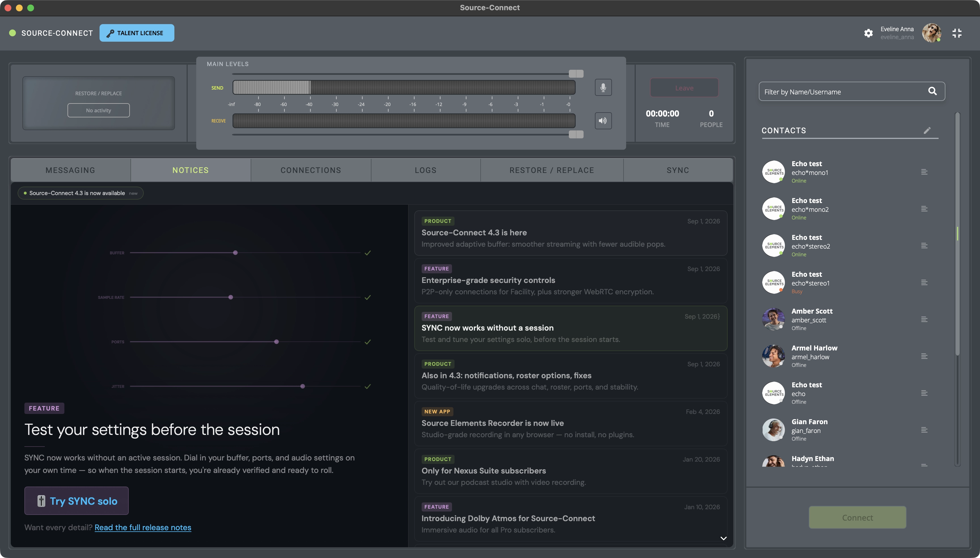Screen dimensions: 980x558
Task: Click the Filter by Name/Username field
Action: 852,91
